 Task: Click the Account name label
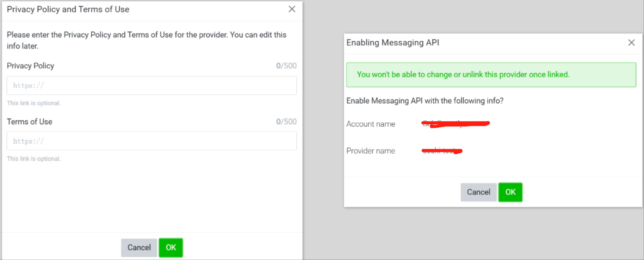371,124
